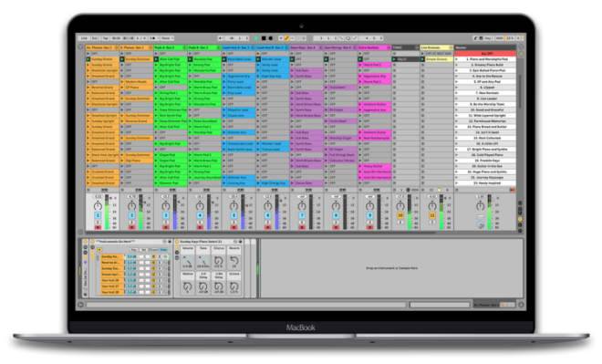
Task: Toggle track activator number 7
Action: (302, 216)
